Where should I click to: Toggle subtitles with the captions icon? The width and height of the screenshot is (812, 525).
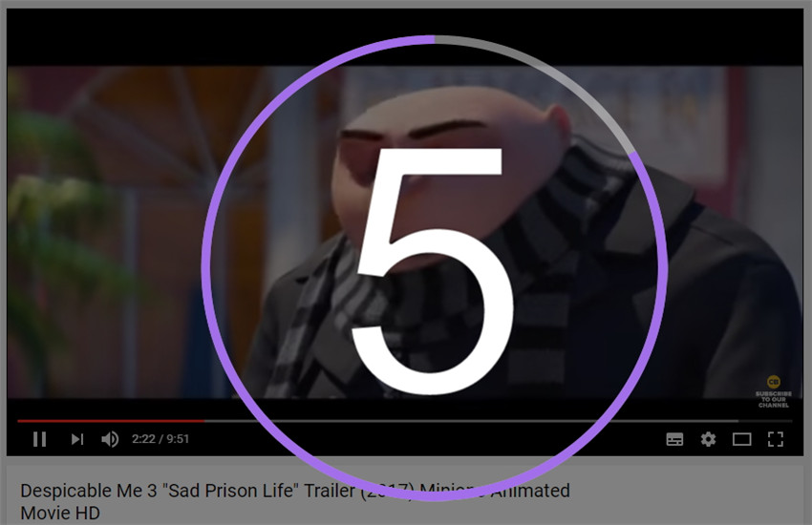674,439
